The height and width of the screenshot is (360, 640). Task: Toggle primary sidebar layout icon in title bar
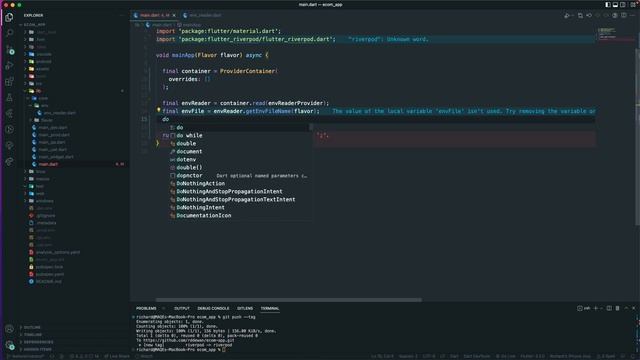point(608,4)
